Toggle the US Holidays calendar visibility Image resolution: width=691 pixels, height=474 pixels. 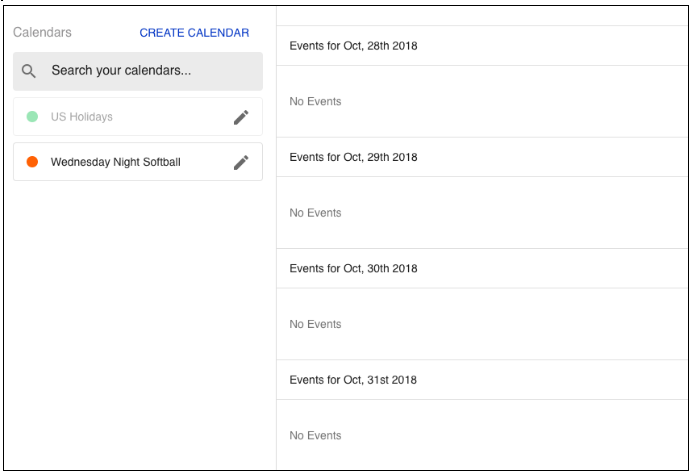click(x=138, y=117)
